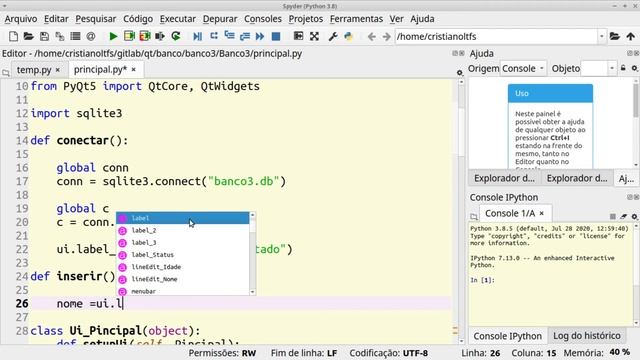Step into function debugger icon

point(229,36)
